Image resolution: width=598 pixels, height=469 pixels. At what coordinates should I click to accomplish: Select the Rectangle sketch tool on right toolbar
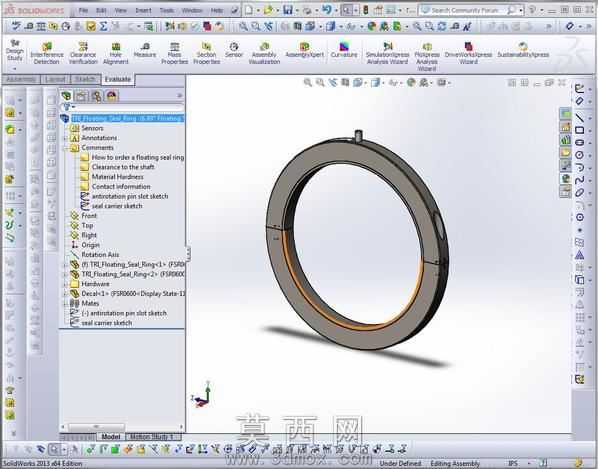tap(579, 130)
